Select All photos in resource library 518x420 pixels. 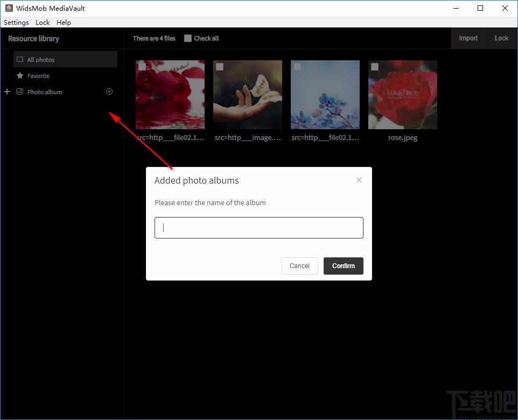[x=65, y=59]
